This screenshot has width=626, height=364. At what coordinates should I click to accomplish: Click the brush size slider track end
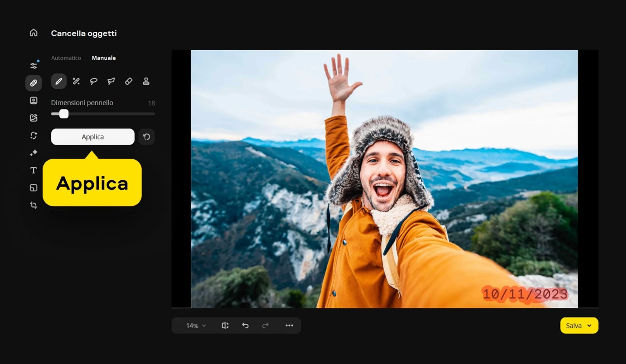click(153, 114)
